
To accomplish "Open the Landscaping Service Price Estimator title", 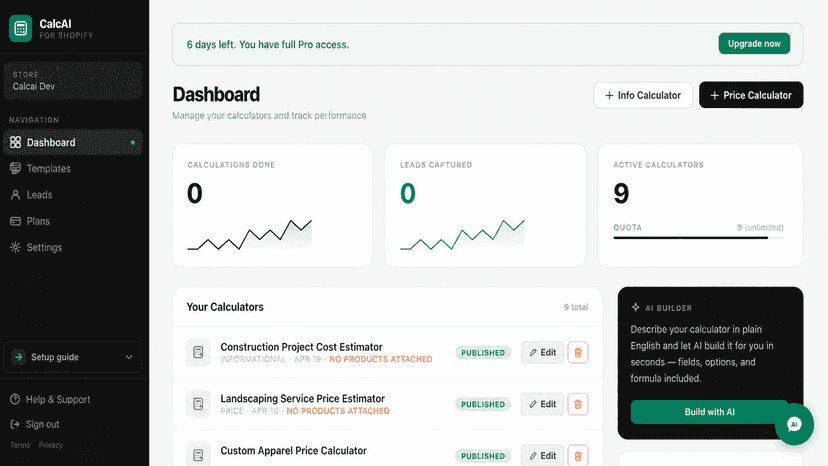I will [303, 398].
